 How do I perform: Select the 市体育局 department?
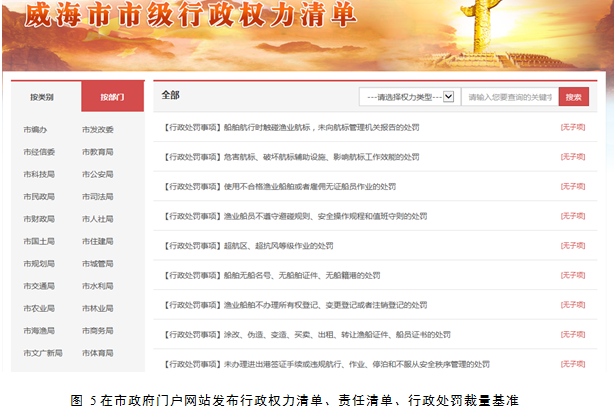coord(97,353)
